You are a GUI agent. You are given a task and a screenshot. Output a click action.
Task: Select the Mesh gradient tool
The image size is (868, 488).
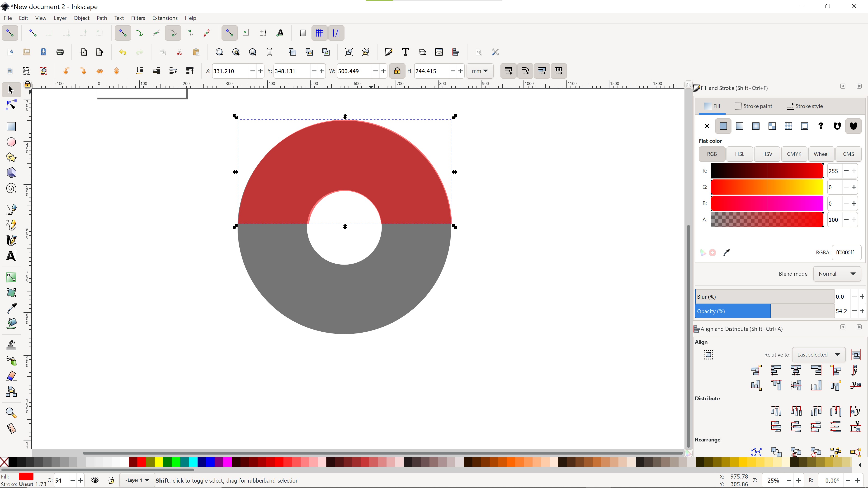(11, 293)
